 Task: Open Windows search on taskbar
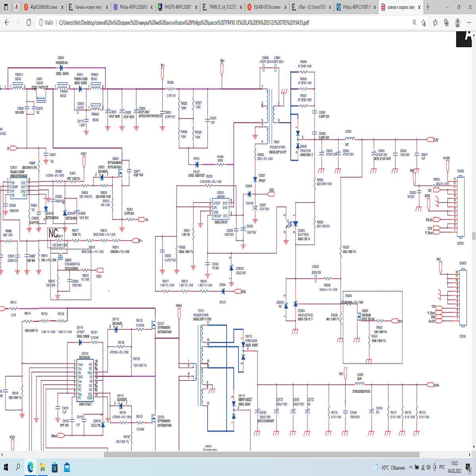(18, 467)
